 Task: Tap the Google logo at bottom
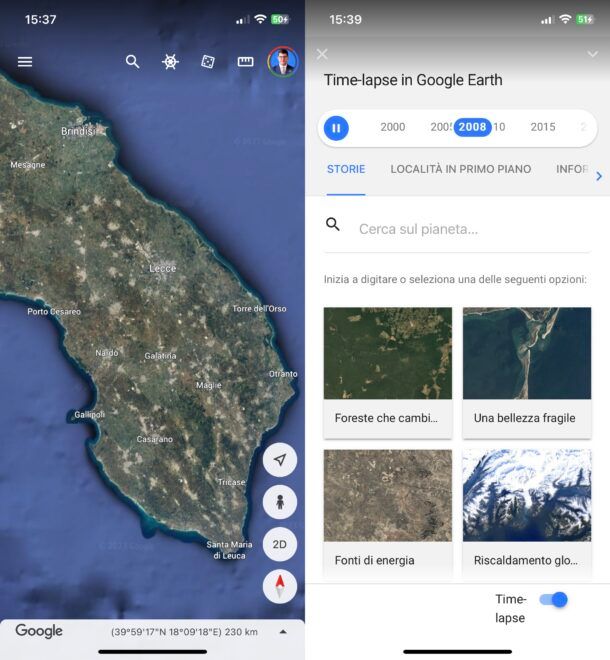[39, 631]
